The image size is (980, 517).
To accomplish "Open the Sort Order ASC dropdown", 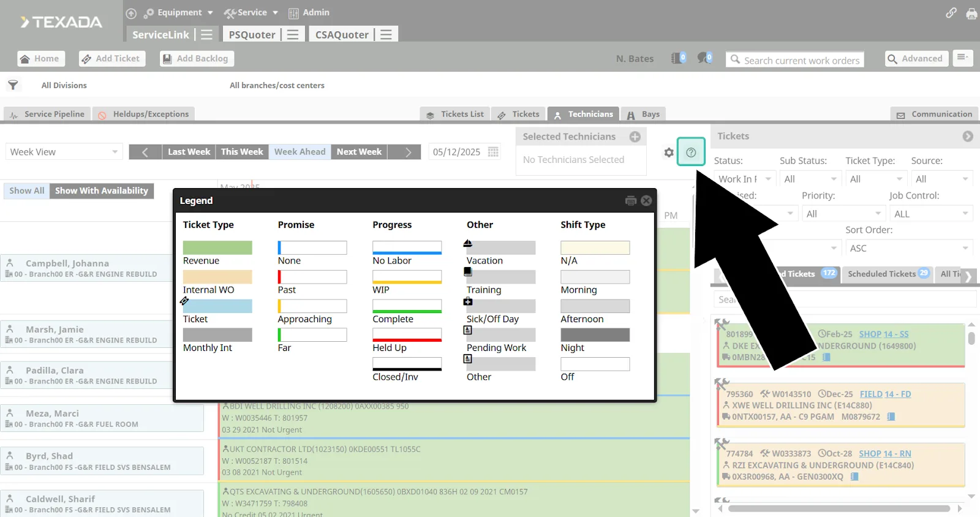I will pos(909,248).
